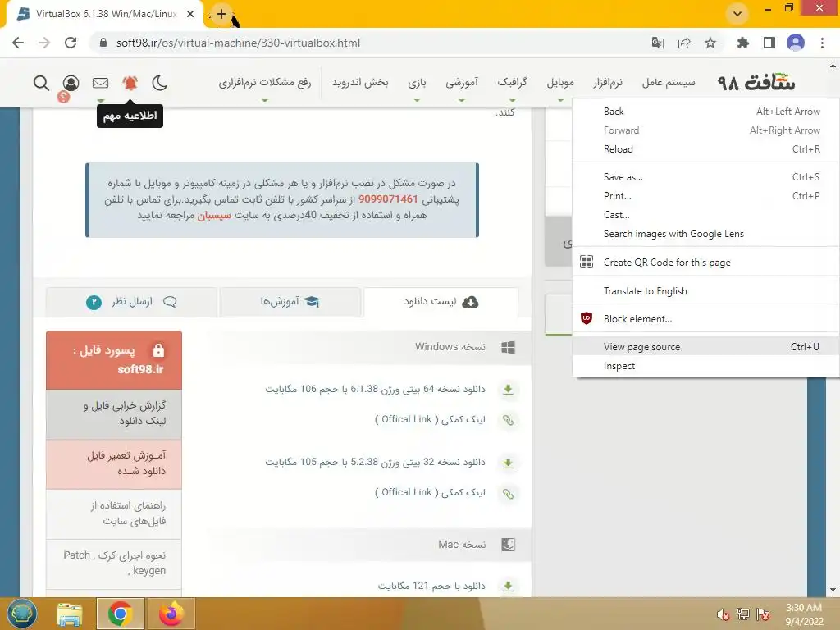Viewport: 840px width, 630px height.
Task: Click the سیسبان site link
Action: 214,216
